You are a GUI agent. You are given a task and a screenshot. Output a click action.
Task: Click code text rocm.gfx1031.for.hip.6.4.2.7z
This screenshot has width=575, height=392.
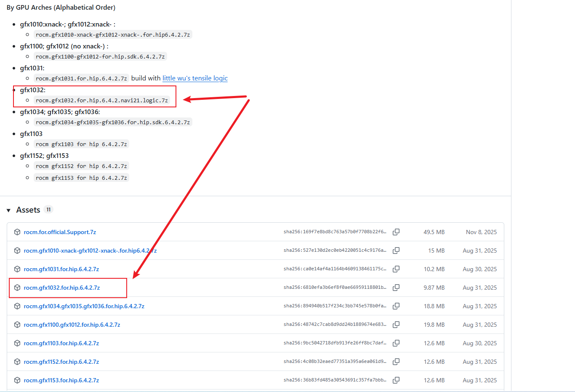tap(81, 78)
